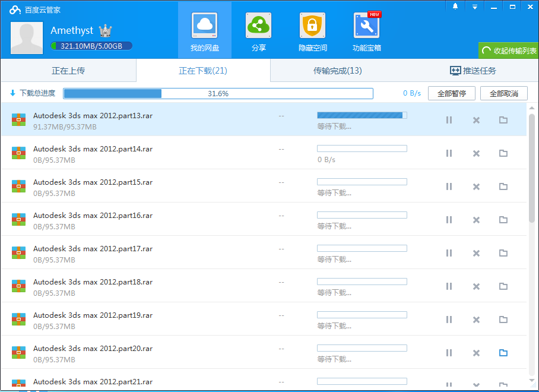539x392 pixels.
Task: Pause the part19.rar download
Action: pyautogui.click(x=449, y=320)
